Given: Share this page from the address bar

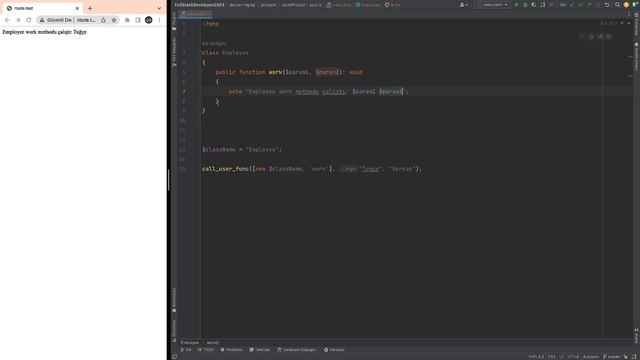Looking at the screenshot, I should click(x=103, y=20).
